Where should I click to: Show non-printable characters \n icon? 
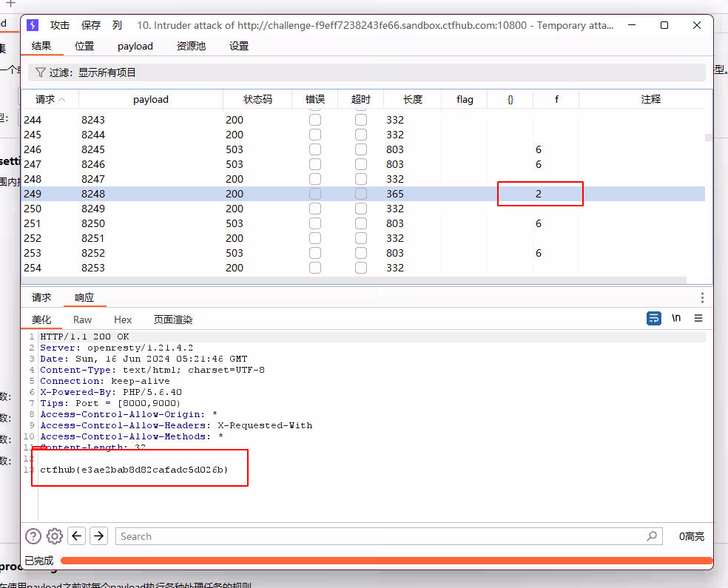coord(676,318)
